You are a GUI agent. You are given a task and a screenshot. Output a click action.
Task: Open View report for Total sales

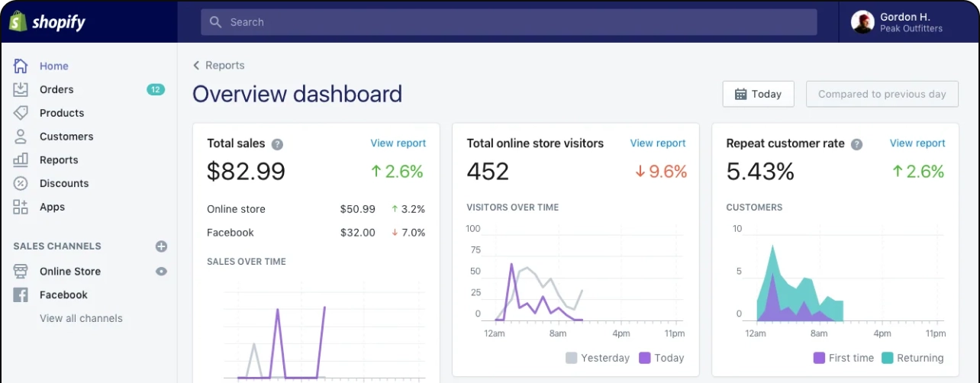(x=398, y=143)
